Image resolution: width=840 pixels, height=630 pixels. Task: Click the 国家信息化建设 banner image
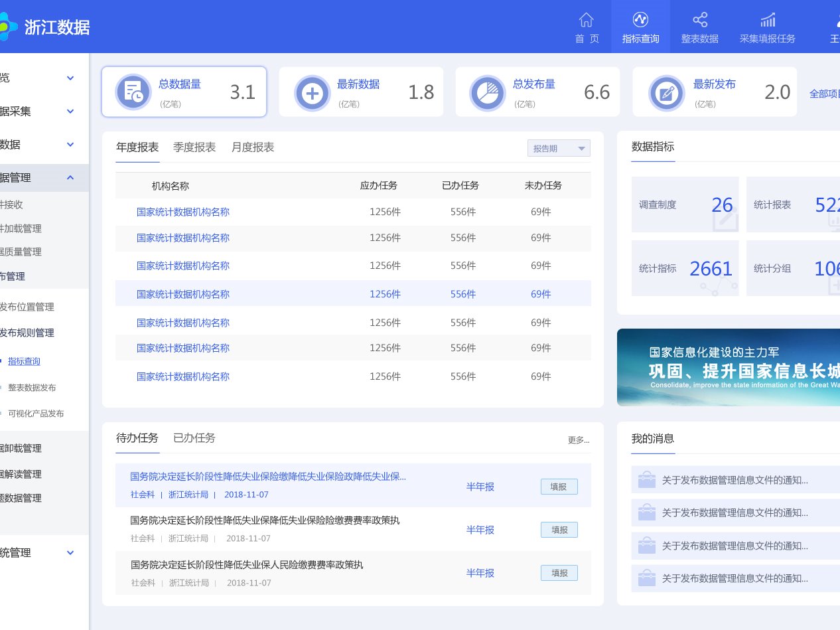coord(729,367)
